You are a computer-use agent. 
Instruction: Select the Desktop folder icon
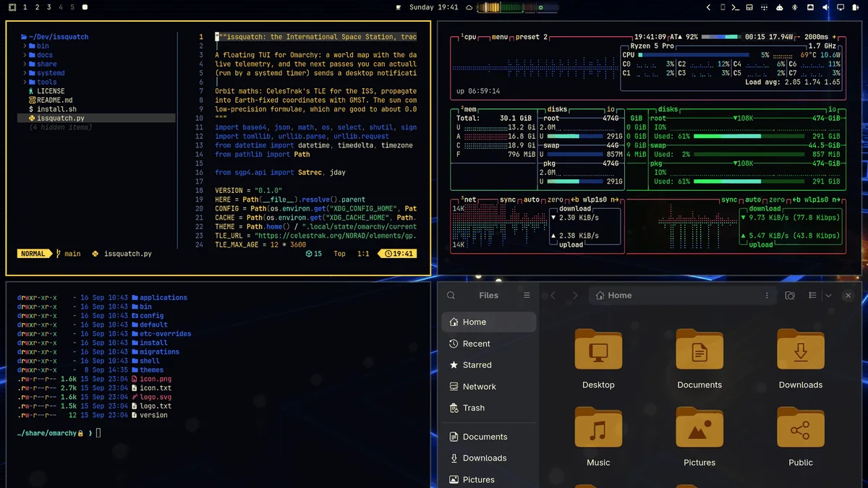[598, 349]
